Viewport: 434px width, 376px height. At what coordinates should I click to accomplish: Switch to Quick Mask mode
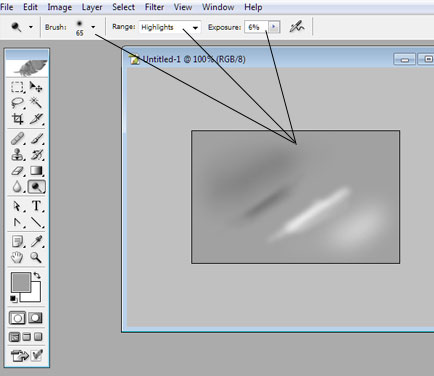pos(36,318)
